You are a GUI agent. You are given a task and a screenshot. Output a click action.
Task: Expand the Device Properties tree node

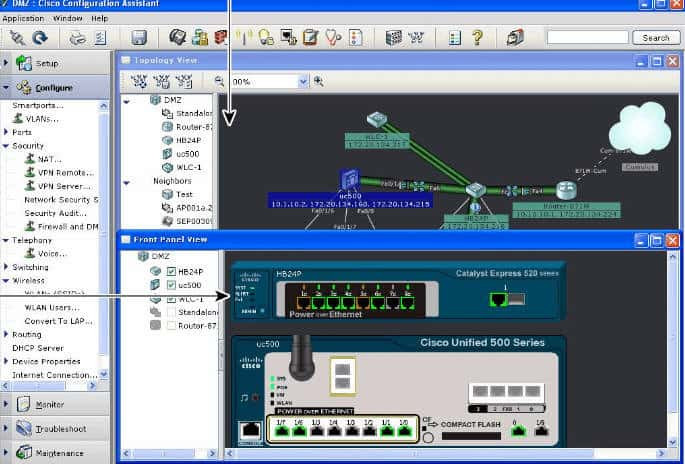(6, 361)
